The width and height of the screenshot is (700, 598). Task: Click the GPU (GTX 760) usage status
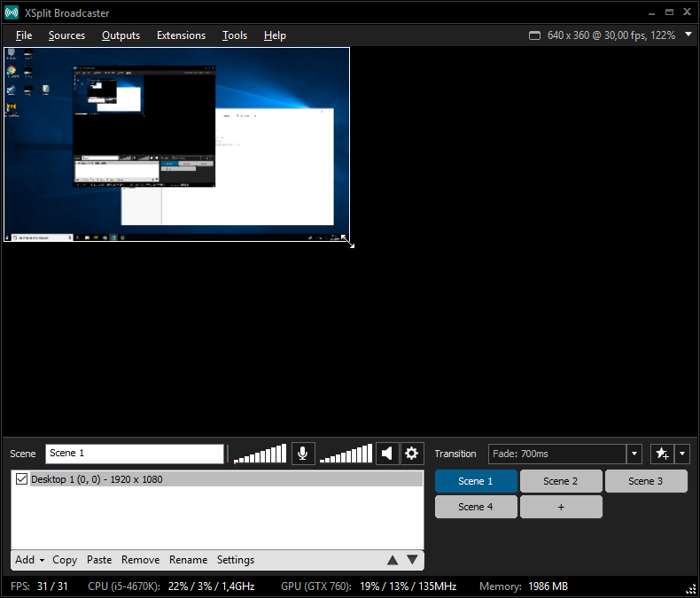tap(369, 586)
